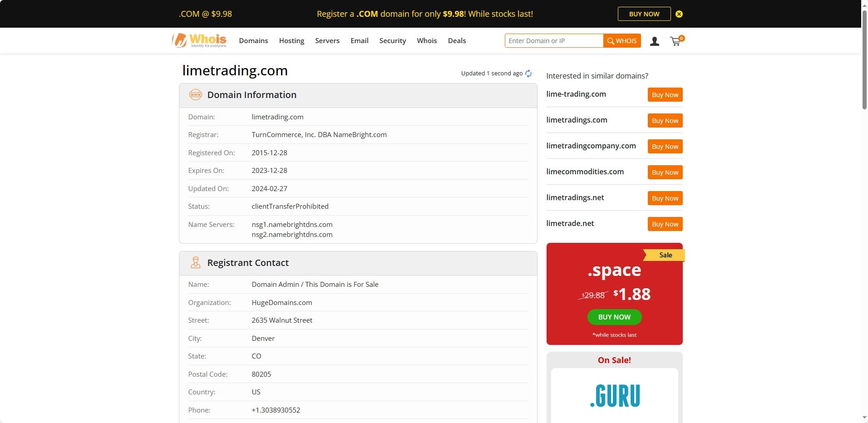The width and height of the screenshot is (868, 423).
Task: Buy lime-trading.com with Buy Now
Action: (665, 95)
